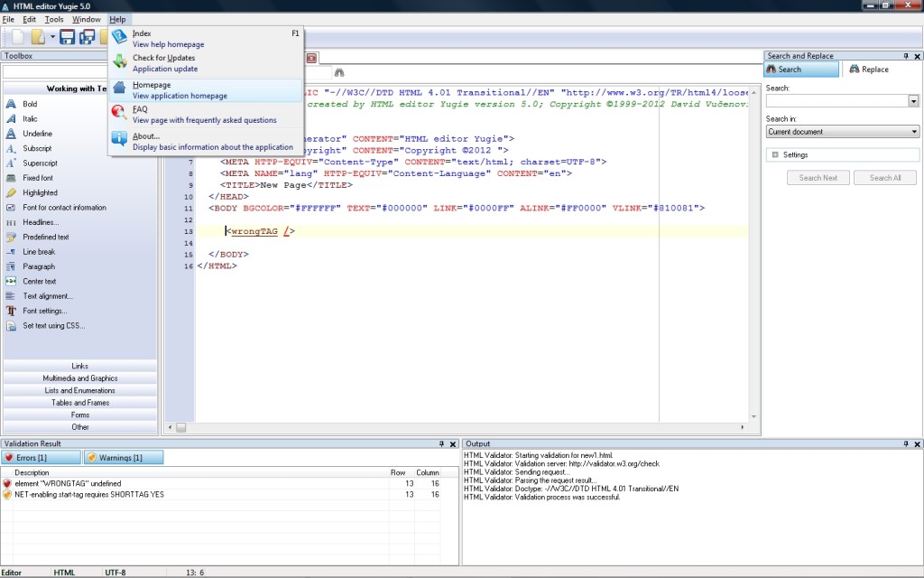Click the red close-tab icon above the editor

[x=311, y=58]
